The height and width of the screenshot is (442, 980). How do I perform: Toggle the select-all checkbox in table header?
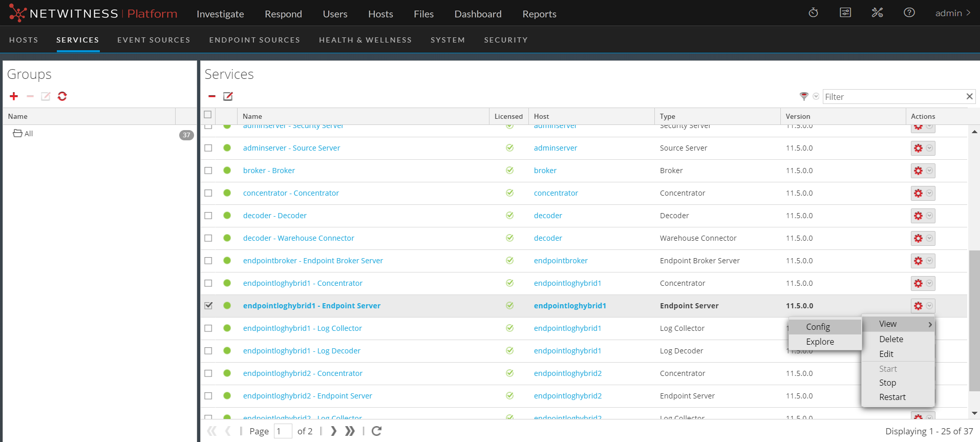pos(207,115)
